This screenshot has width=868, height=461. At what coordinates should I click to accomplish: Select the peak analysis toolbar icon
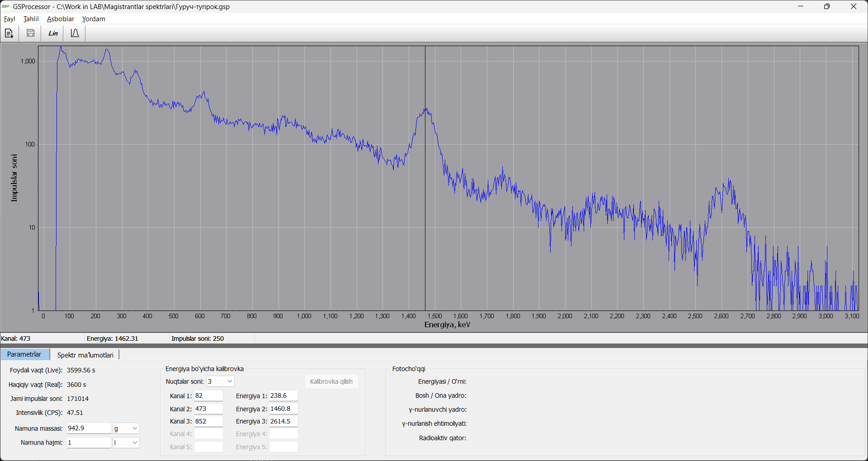[75, 33]
